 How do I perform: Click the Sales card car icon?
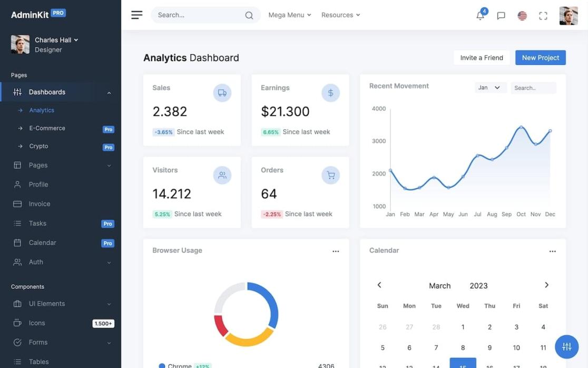[x=222, y=92]
